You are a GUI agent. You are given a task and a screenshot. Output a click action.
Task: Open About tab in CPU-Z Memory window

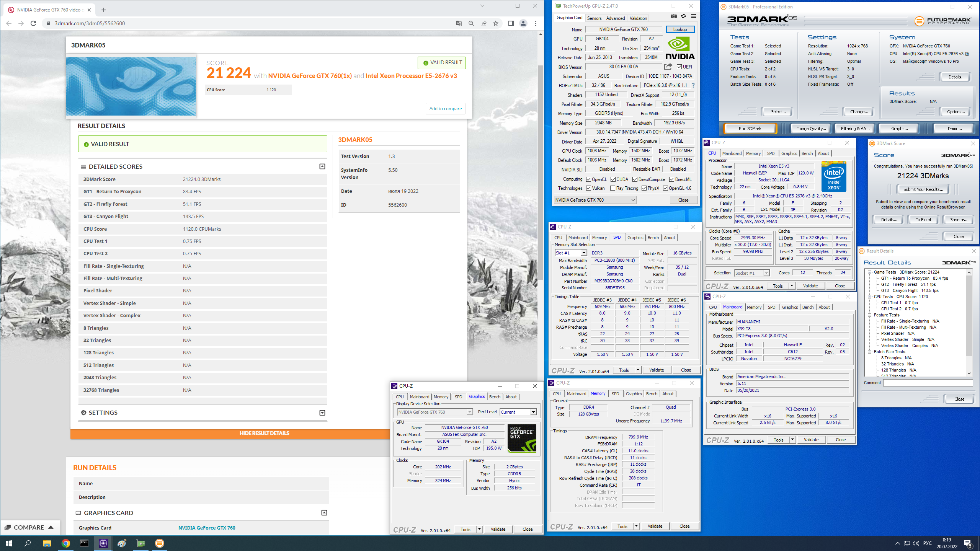pos(668,394)
